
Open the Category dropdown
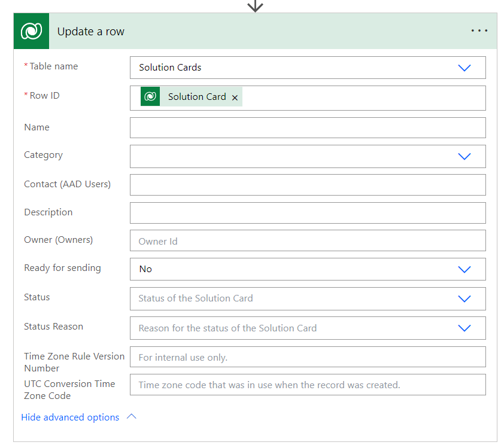464,156
